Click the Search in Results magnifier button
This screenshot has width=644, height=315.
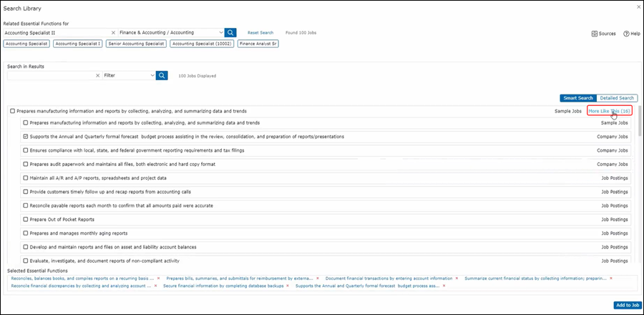point(162,75)
